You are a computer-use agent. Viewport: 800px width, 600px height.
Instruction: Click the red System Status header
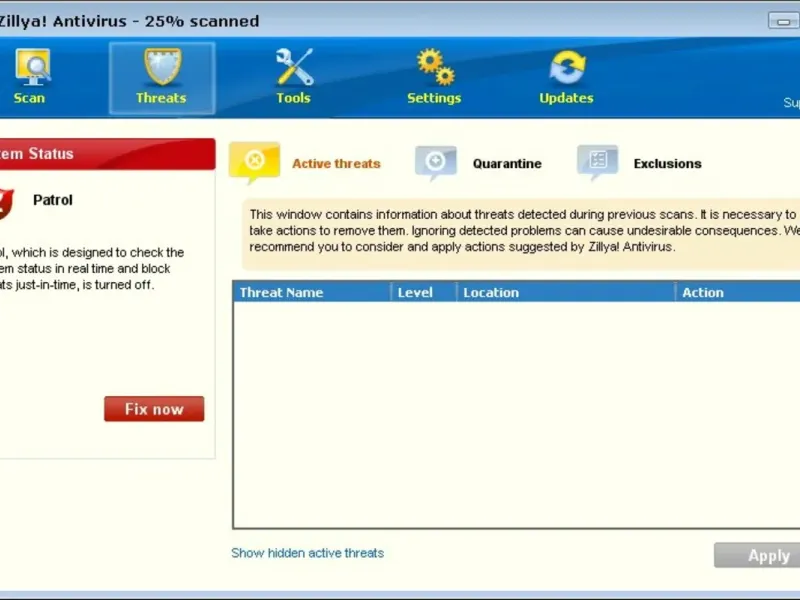(x=107, y=154)
